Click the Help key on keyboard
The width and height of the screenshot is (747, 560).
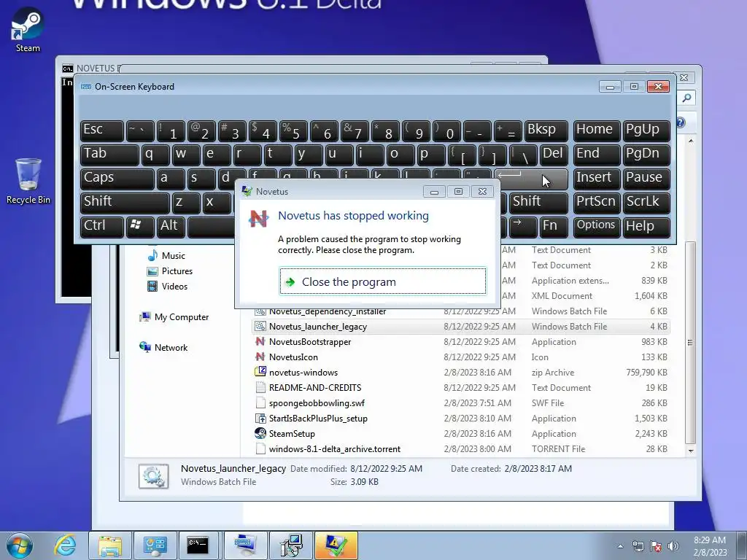[x=646, y=226]
